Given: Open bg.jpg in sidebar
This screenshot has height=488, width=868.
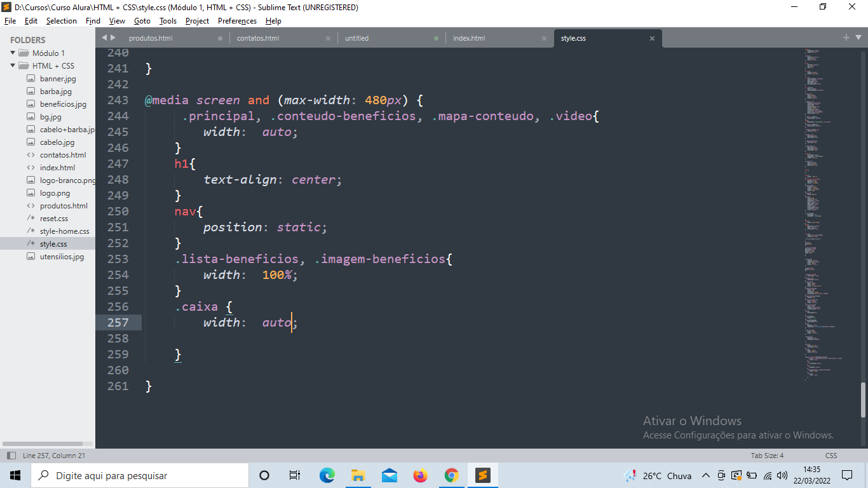Looking at the screenshot, I should click(x=50, y=117).
